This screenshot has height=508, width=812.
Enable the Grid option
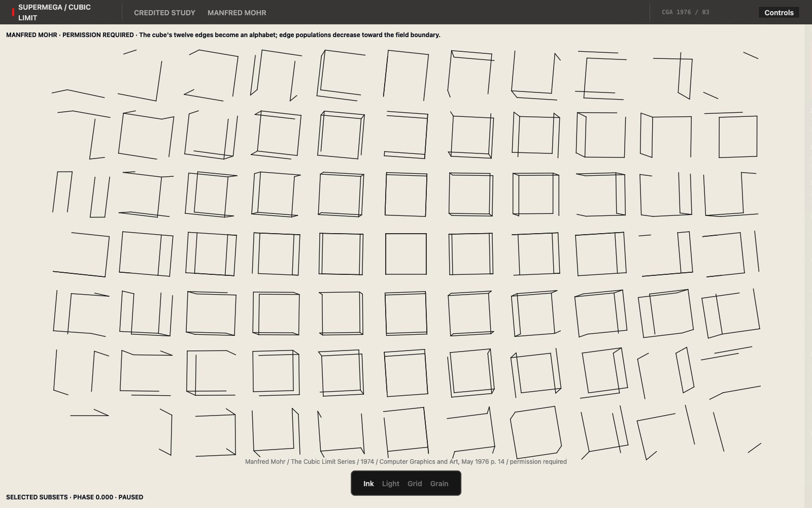point(415,484)
